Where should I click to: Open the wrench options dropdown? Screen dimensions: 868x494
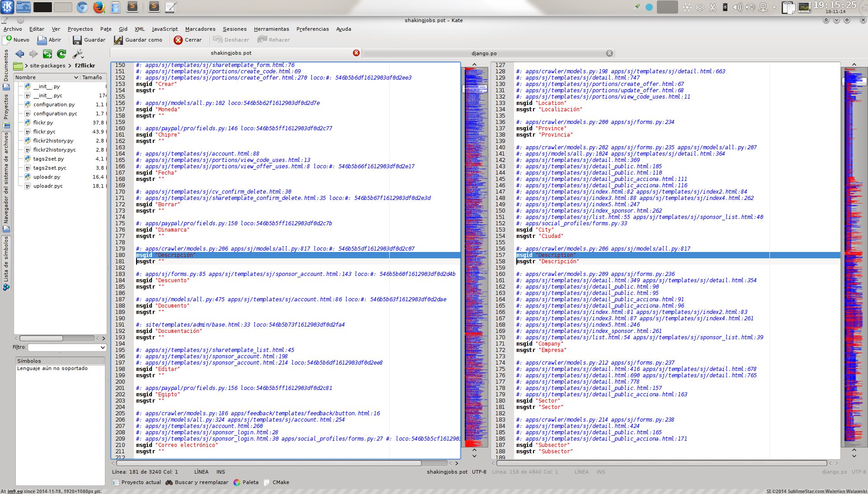[78, 54]
